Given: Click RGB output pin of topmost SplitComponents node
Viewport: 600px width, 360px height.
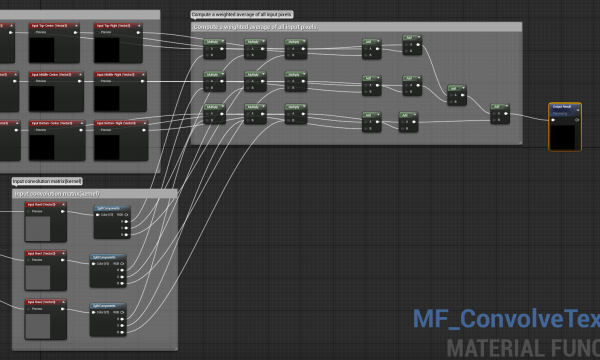Looking at the screenshot, I should [126, 215].
